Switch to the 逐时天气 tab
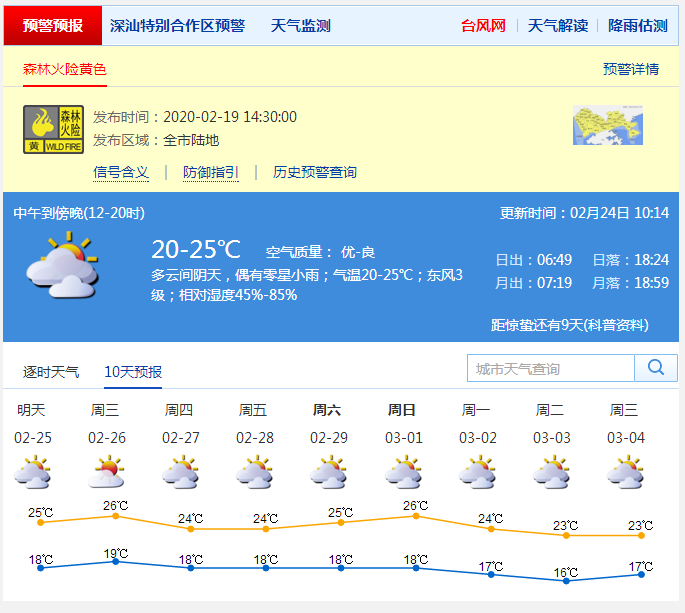This screenshot has height=613, width=685. [x=51, y=372]
